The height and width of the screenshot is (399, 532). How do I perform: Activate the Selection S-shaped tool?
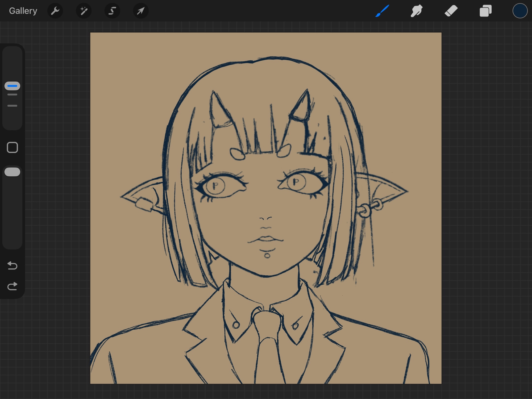[112, 11]
